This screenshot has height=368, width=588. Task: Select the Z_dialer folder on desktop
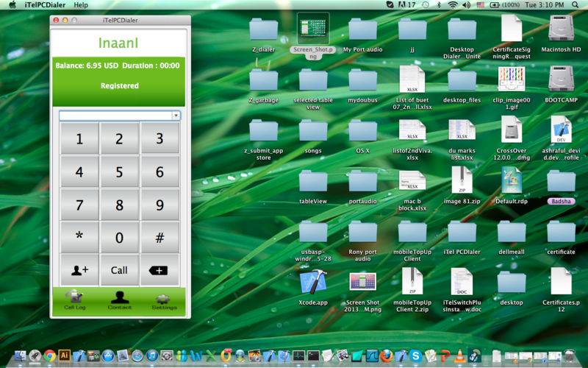point(263,29)
